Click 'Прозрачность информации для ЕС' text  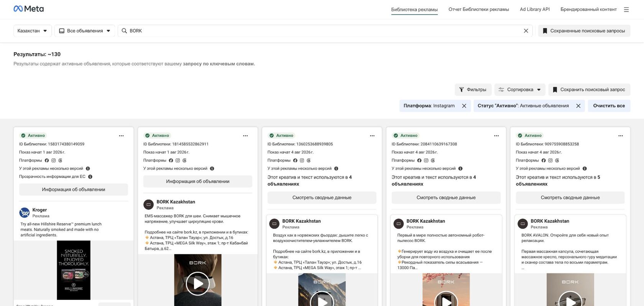pos(52,177)
